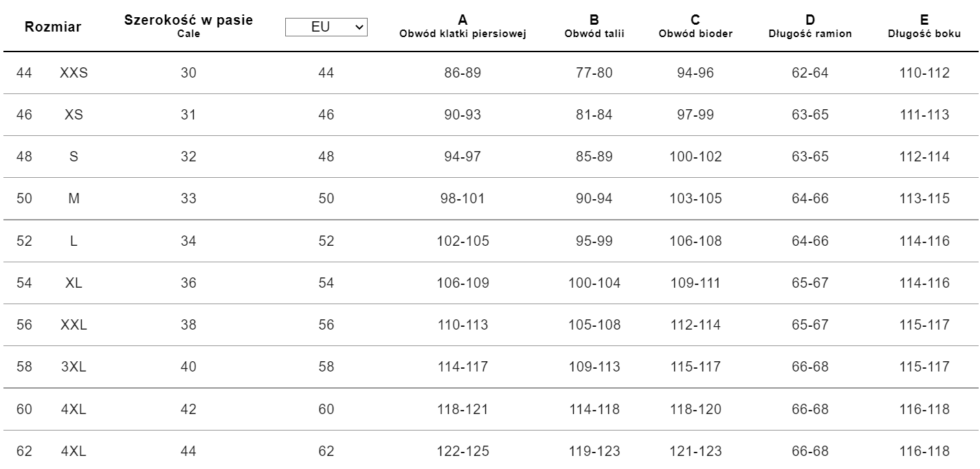980x469 pixels.
Task: Click chest value 122-125 in size 62 row
Action: coord(463,451)
